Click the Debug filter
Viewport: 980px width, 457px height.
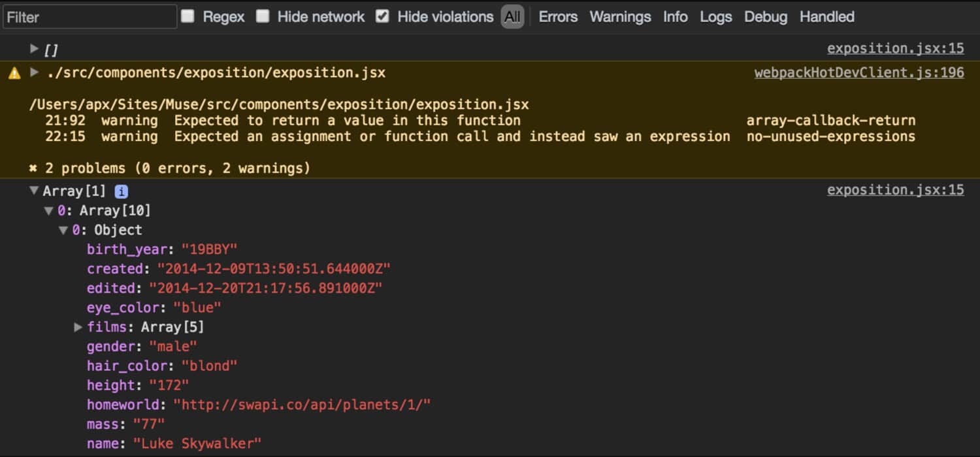coord(765,16)
